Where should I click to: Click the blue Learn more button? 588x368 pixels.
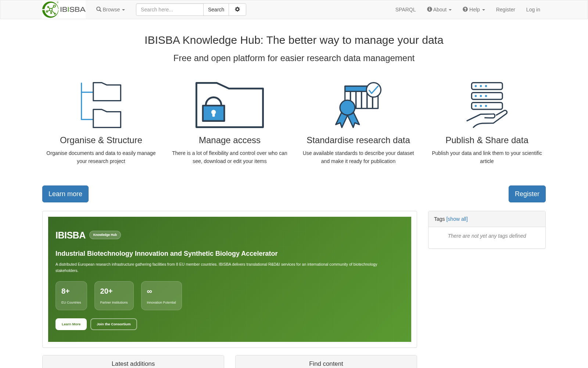click(x=65, y=194)
